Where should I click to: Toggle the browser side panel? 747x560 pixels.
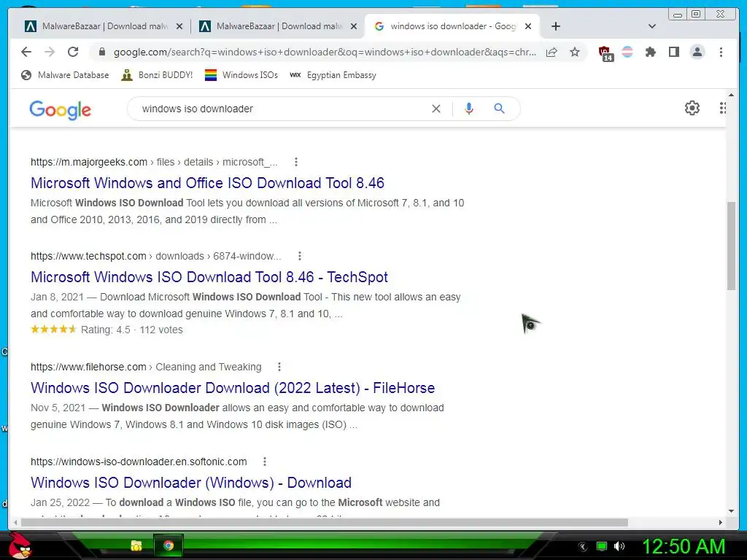pos(673,52)
